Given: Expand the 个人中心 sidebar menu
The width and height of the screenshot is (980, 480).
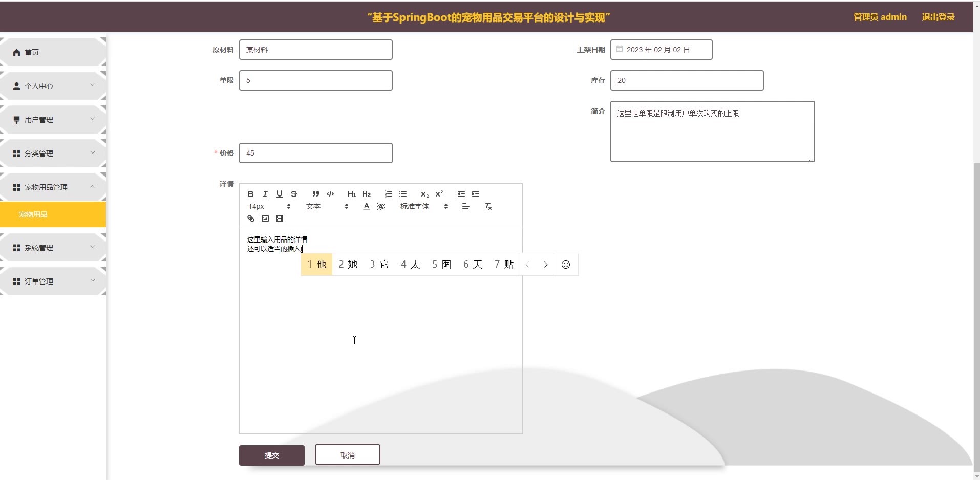Looking at the screenshot, I should coord(53,86).
